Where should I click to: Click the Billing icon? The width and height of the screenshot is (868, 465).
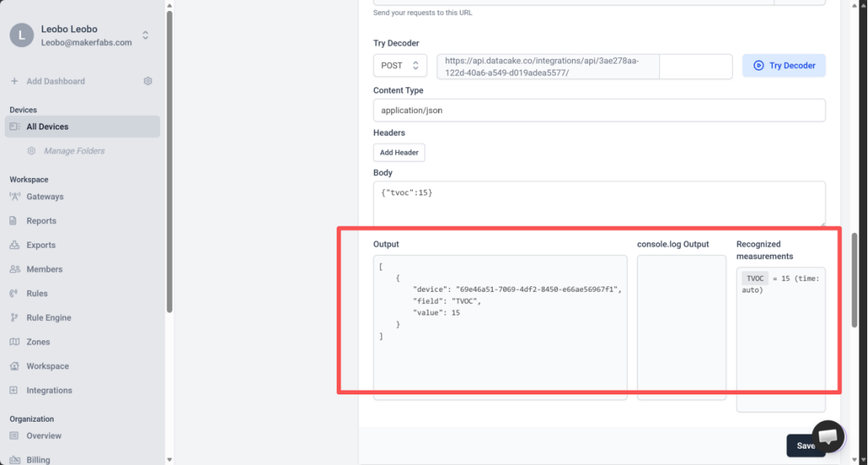[x=14, y=460]
